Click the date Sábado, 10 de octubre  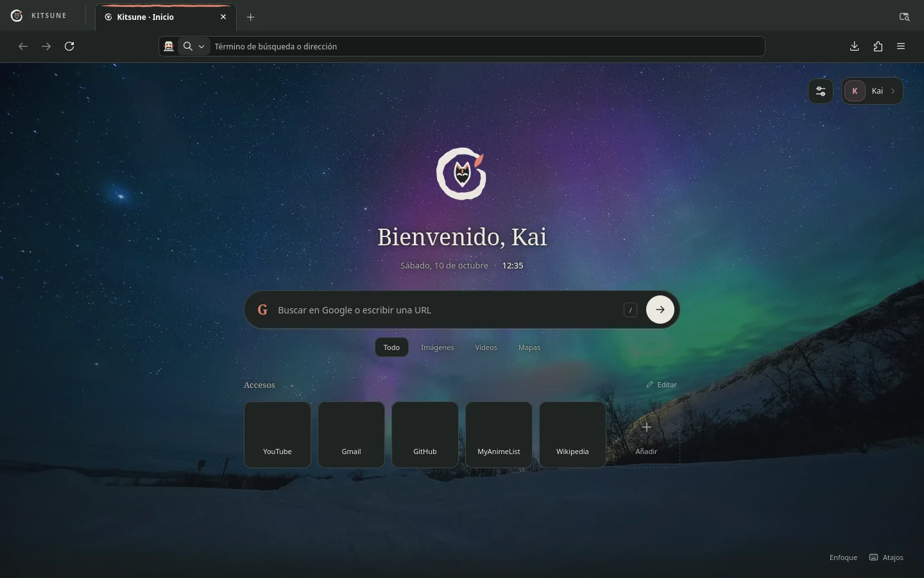click(444, 266)
